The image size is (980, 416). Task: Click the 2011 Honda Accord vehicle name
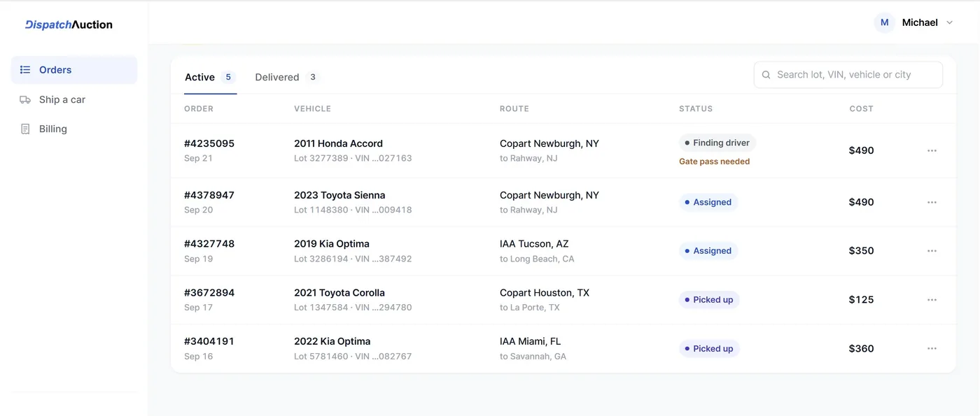(338, 143)
